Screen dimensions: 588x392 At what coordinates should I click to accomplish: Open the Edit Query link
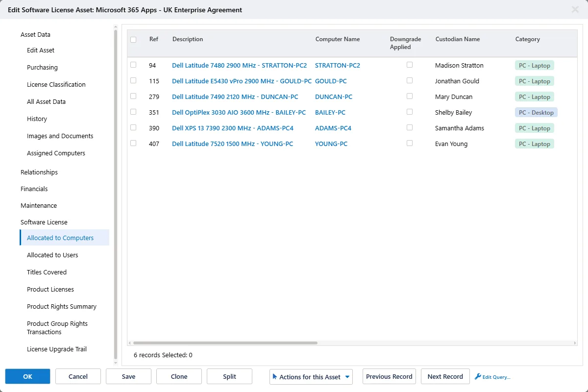pos(496,377)
